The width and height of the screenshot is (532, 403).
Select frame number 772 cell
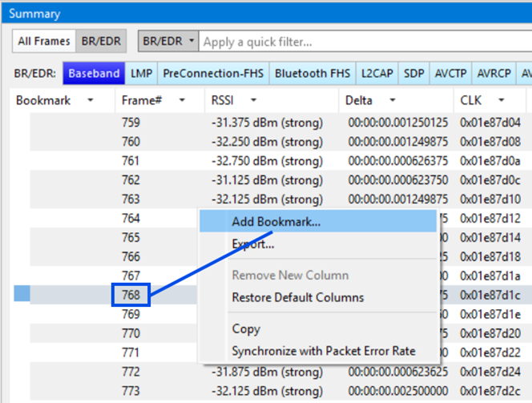point(131,372)
